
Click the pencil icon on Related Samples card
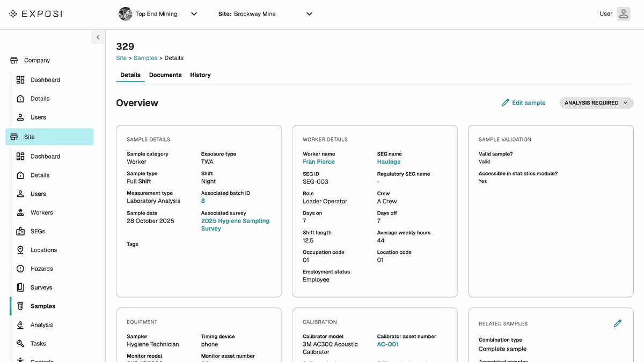click(x=618, y=323)
